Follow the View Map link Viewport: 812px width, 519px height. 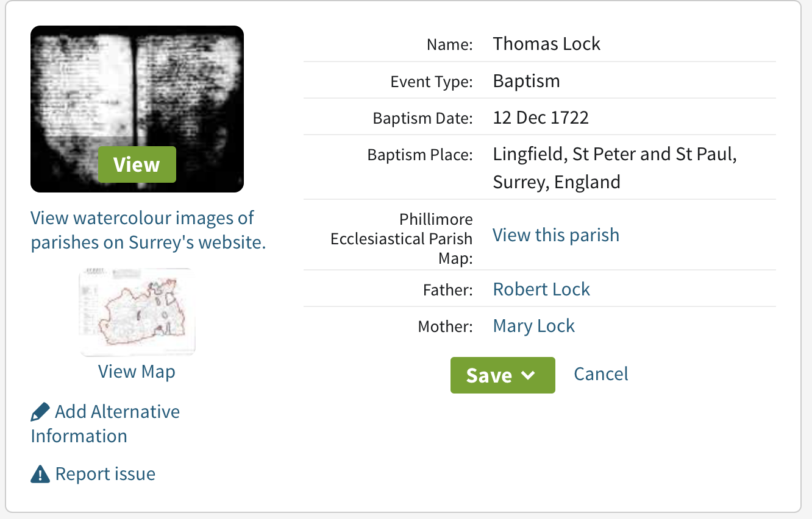pyautogui.click(x=137, y=372)
